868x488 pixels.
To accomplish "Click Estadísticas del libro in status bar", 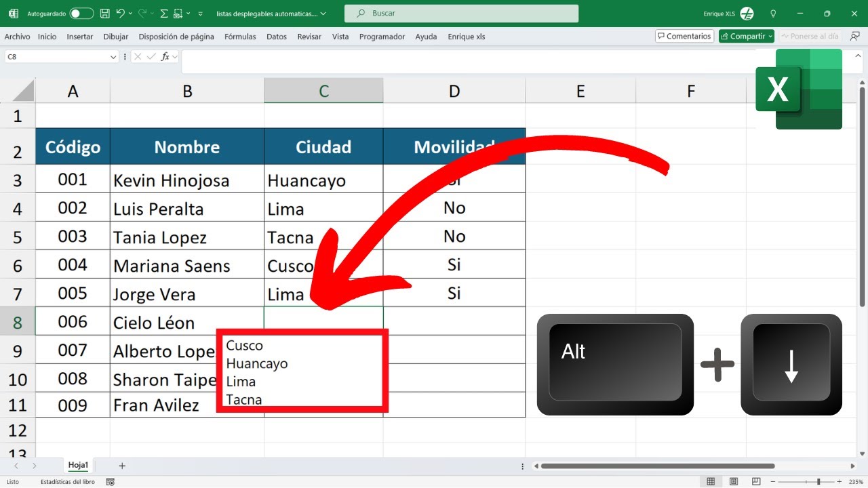I will pos(68,481).
